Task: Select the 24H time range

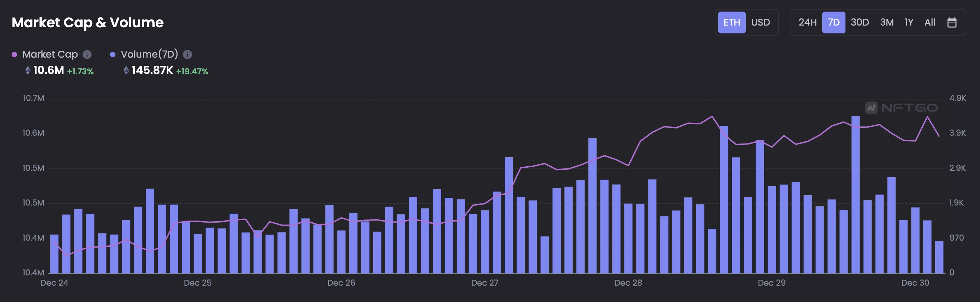Action: tap(807, 22)
